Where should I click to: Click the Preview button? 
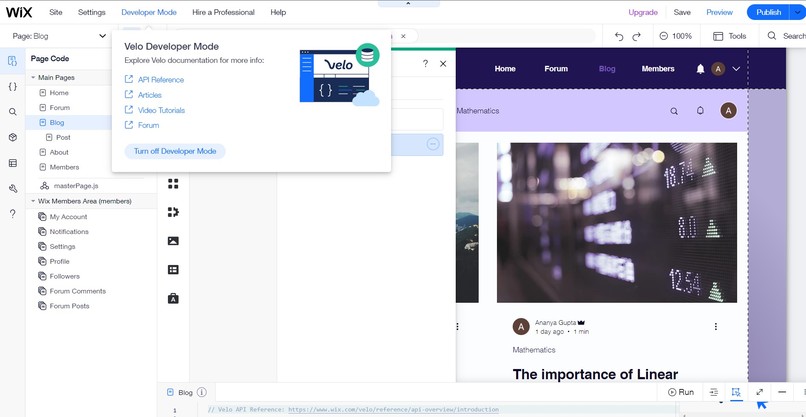pos(719,12)
